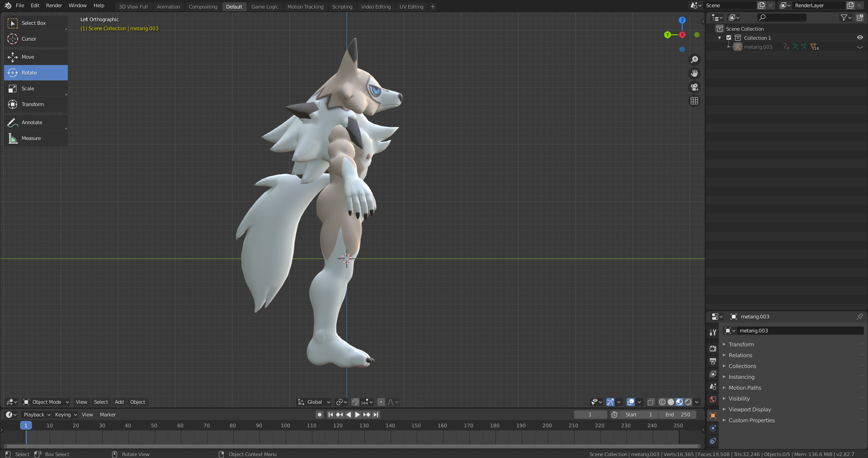Add a new workspace tab
The image size is (868, 458).
pyautogui.click(x=433, y=7)
